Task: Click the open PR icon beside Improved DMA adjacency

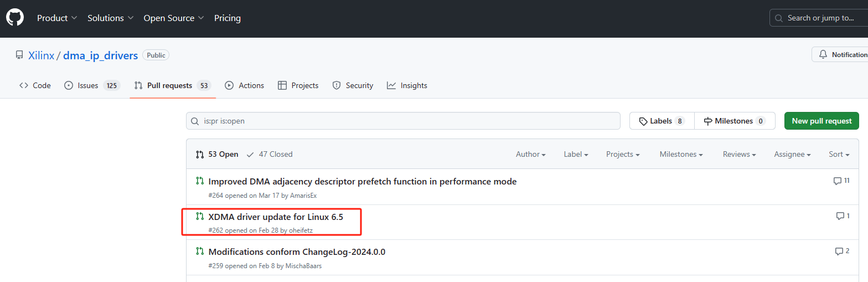Action: (x=200, y=181)
